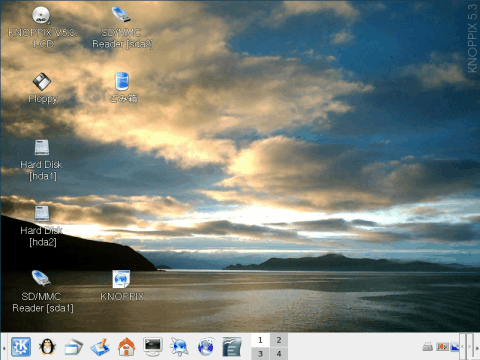Click the display settings tray icon
Screen dimensions: 480x360
click(x=455, y=347)
